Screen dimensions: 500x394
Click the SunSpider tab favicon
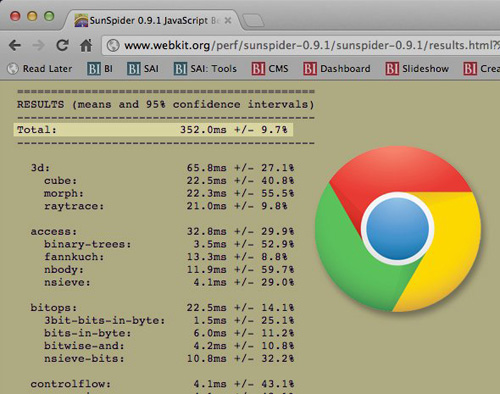click(x=81, y=20)
